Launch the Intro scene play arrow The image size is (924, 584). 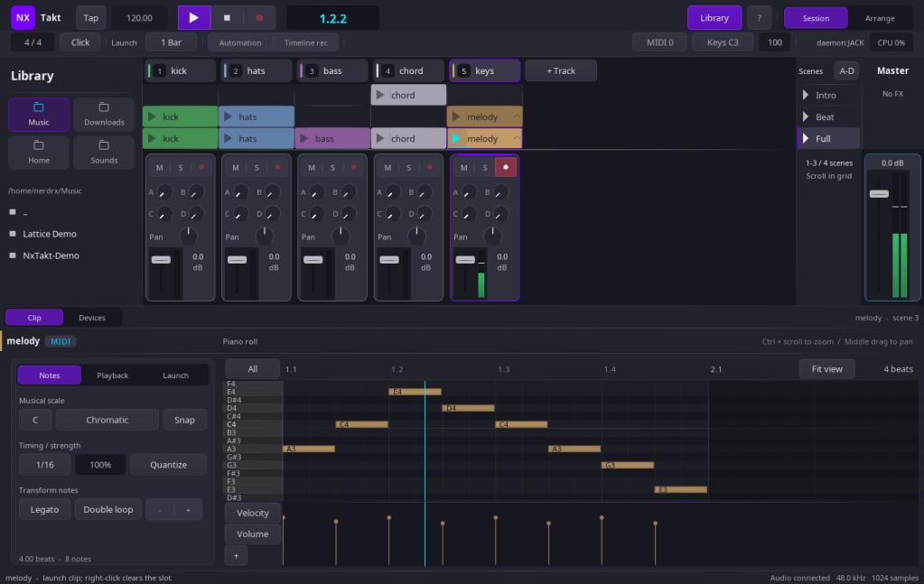pos(806,95)
